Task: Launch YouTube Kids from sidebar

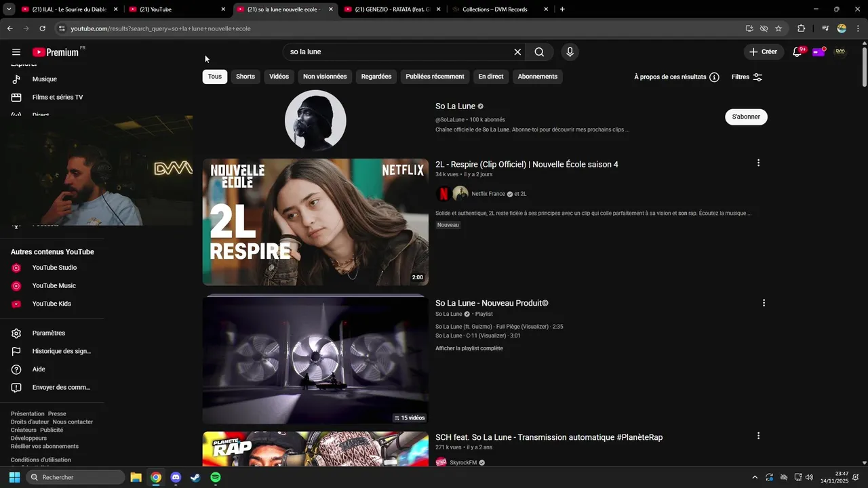Action: click(x=53, y=304)
